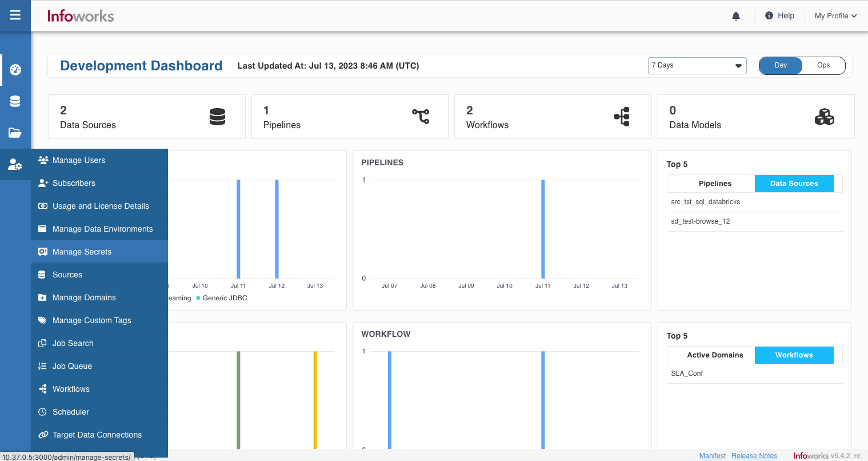The width and height of the screenshot is (868, 461).
Task: Click the Job Search icon
Action: [x=42, y=343]
